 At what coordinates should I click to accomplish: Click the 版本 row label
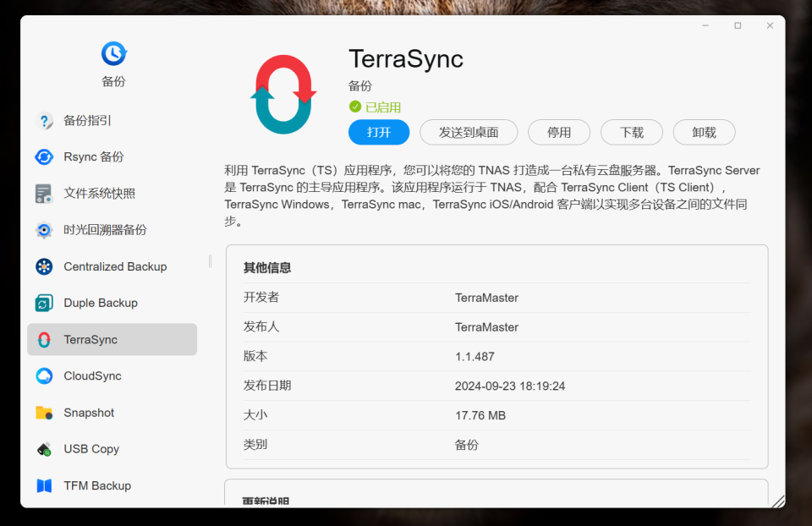pos(255,356)
